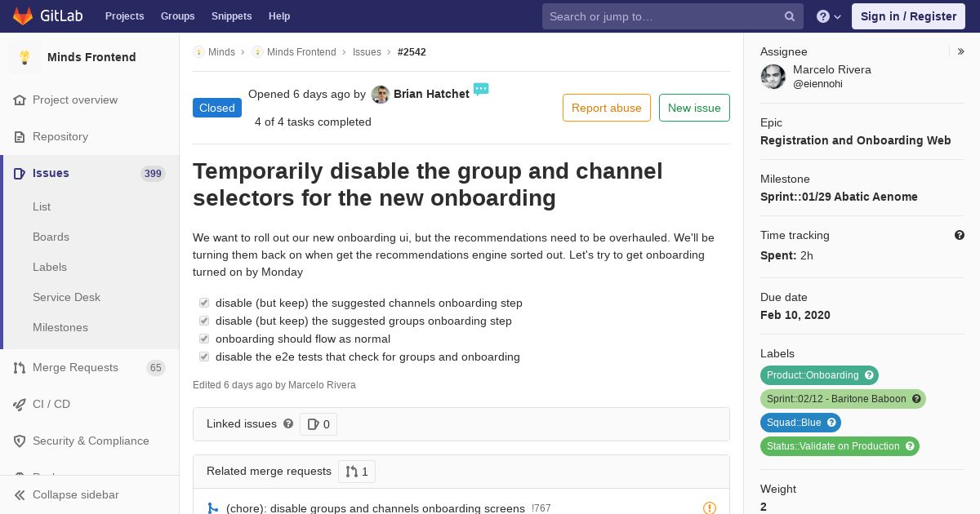Viewport: 980px width, 514px height.
Task: Open the Issues List sub-item
Action: pyautogui.click(x=42, y=206)
